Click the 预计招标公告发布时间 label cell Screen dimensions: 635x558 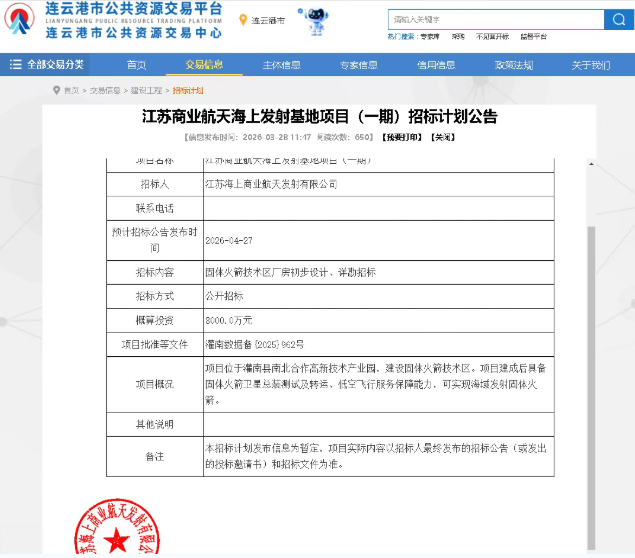pos(154,240)
